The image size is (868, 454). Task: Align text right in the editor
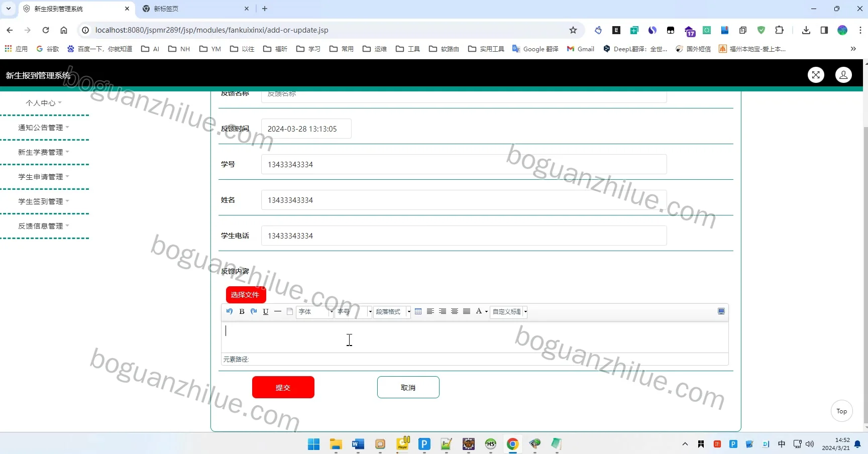point(443,311)
